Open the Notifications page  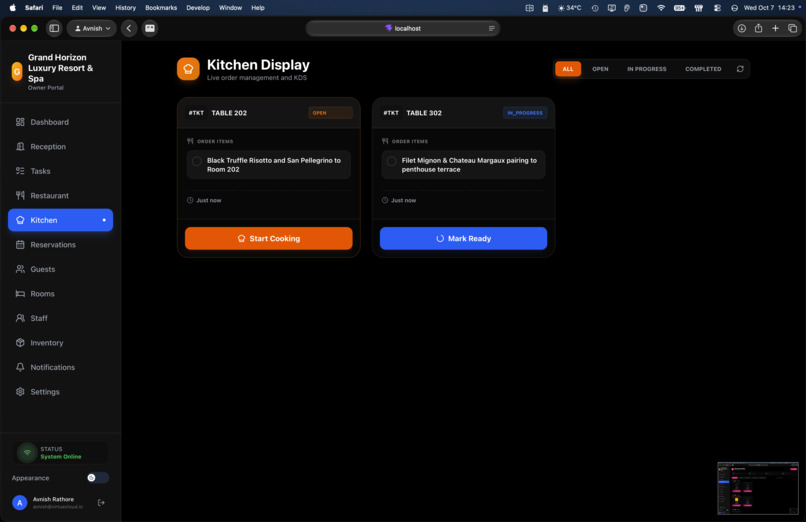[x=60, y=367]
